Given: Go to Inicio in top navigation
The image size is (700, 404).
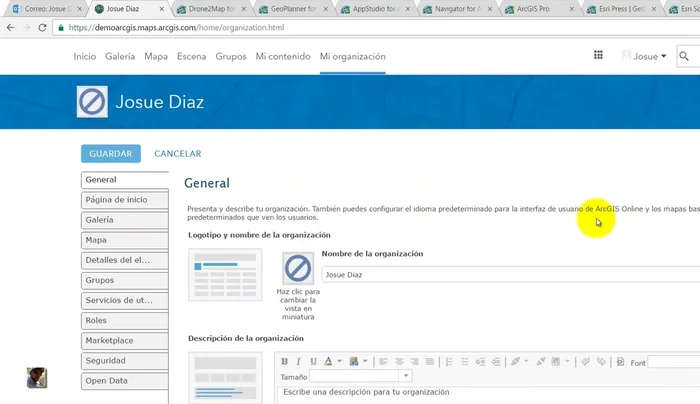Looking at the screenshot, I should click(x=85, y=56).
